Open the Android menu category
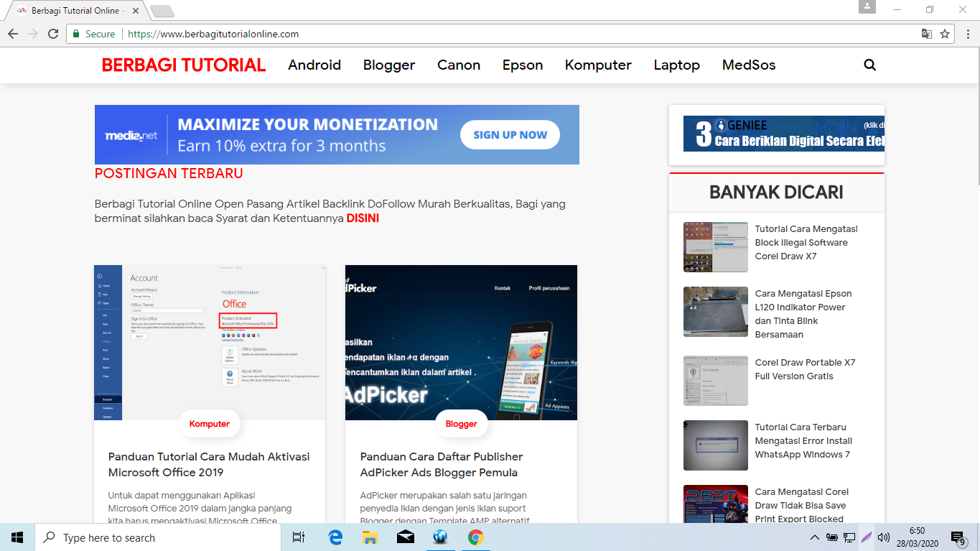 314,65
